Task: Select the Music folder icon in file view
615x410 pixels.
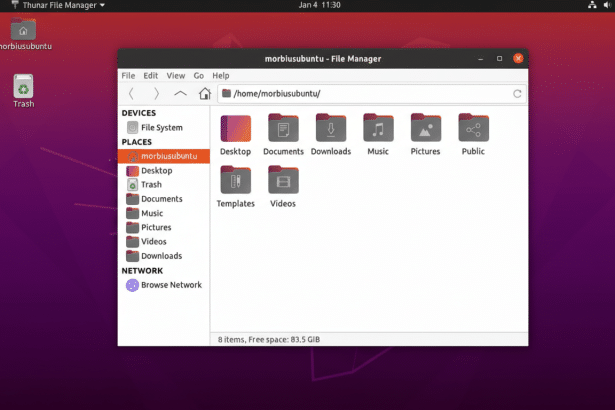Action: 378,128
